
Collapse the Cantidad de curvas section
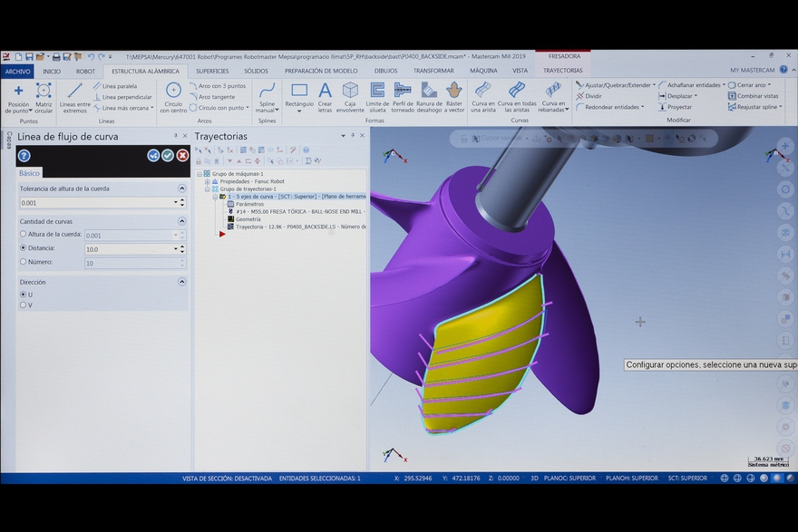click(181, 221)
